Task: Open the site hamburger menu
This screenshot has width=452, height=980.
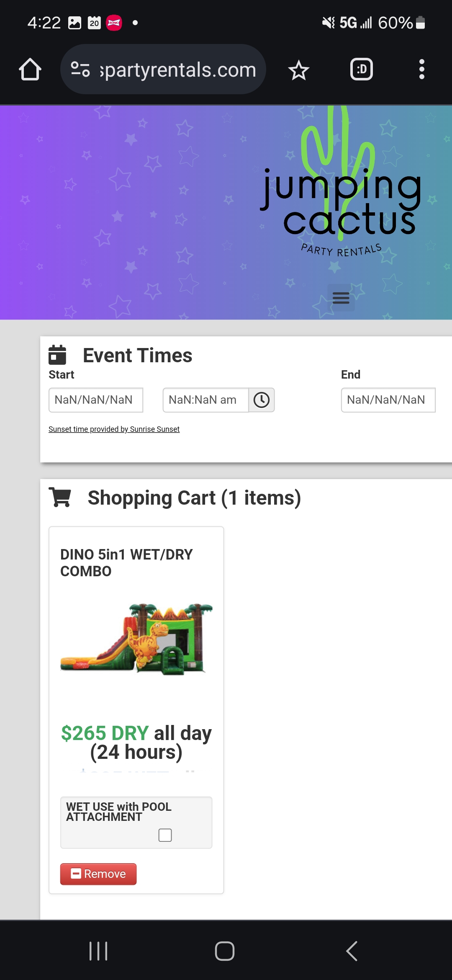Action: point(341,298)
